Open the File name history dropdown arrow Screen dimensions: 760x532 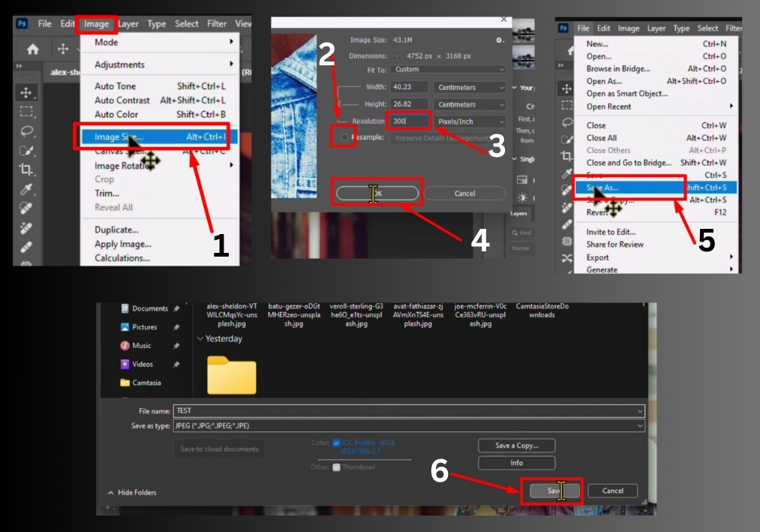point(640,410)
